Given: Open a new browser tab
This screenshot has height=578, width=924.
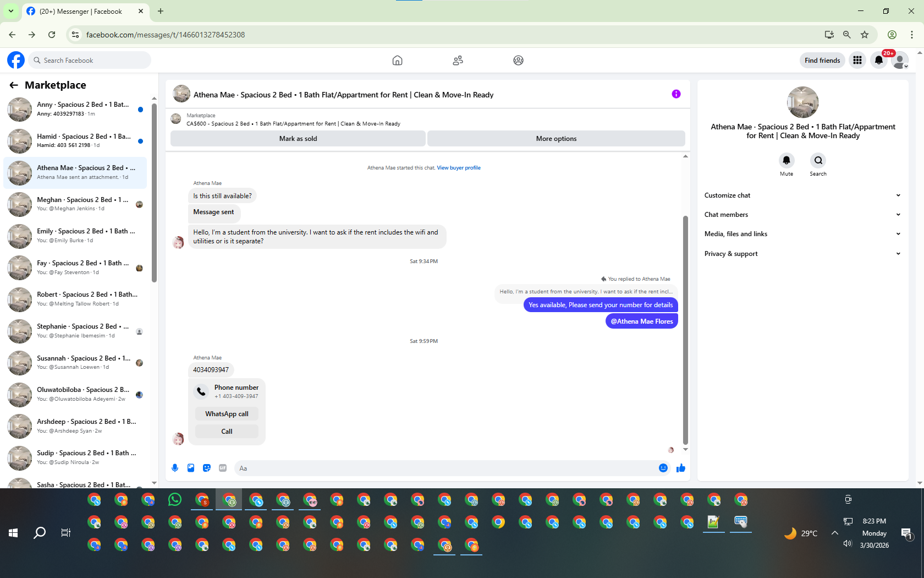Looking at the screenshot, I should click(161, 11).
